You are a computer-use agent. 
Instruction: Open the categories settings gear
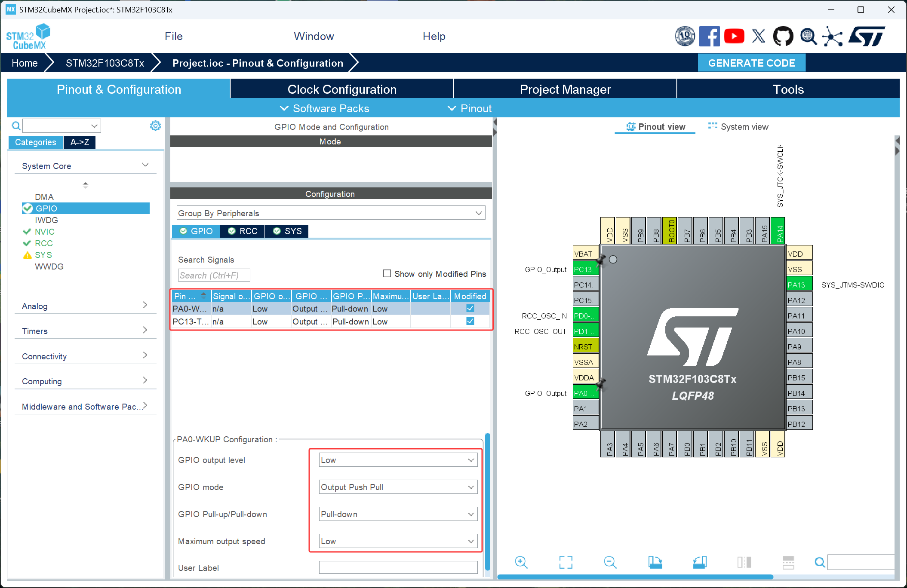pos(155,126)
